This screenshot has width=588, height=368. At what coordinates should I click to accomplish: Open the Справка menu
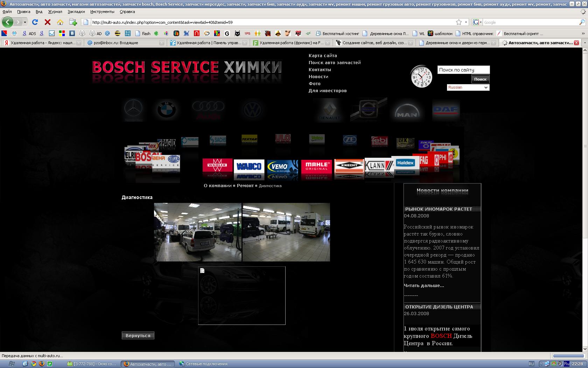coord(127,12)
